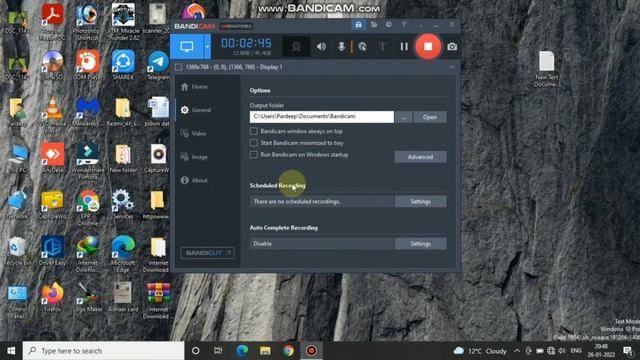Open the Services gear desktop shortcut
Screen dimensions: 640x360
(123, 204)
